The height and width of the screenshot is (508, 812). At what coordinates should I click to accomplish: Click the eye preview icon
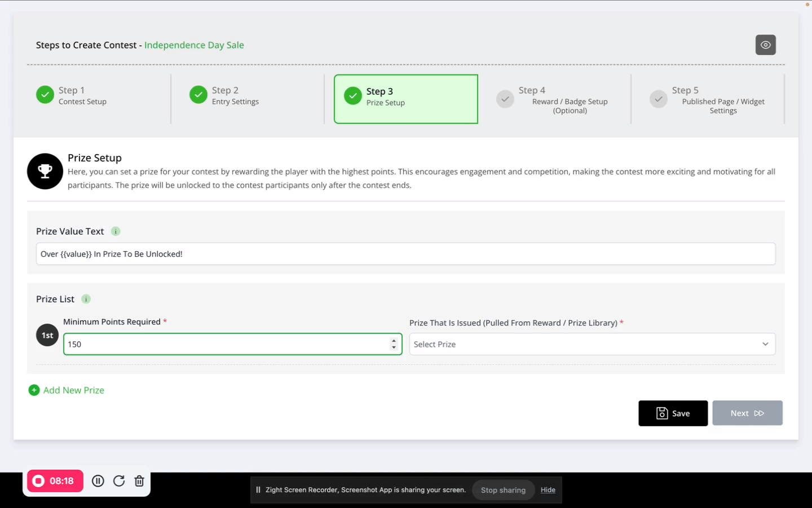pos(765,45)
